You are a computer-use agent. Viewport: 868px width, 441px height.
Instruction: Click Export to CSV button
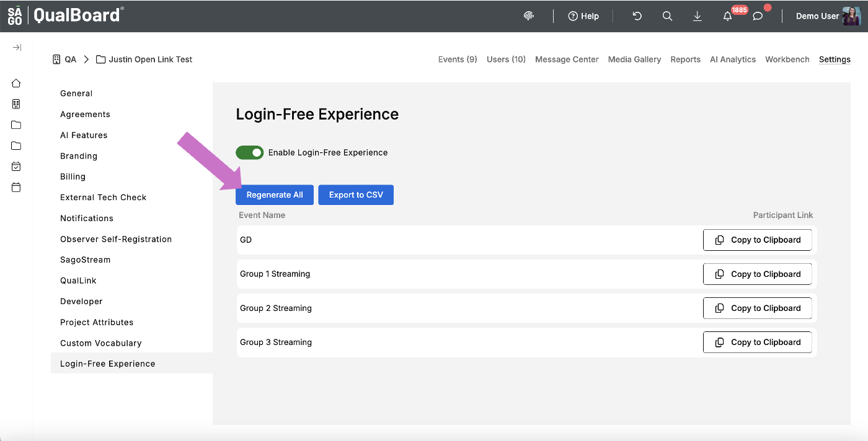(x=356, y=194)
